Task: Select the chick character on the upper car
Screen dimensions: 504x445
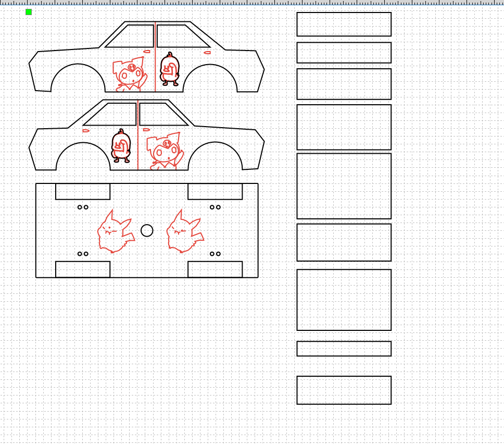Action: 170,69
